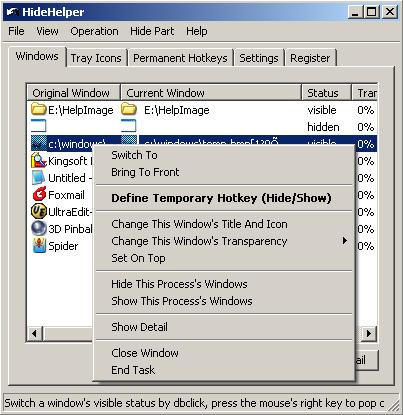Choose End Task from context menu
403x415 pixels.
pos(133,370)
